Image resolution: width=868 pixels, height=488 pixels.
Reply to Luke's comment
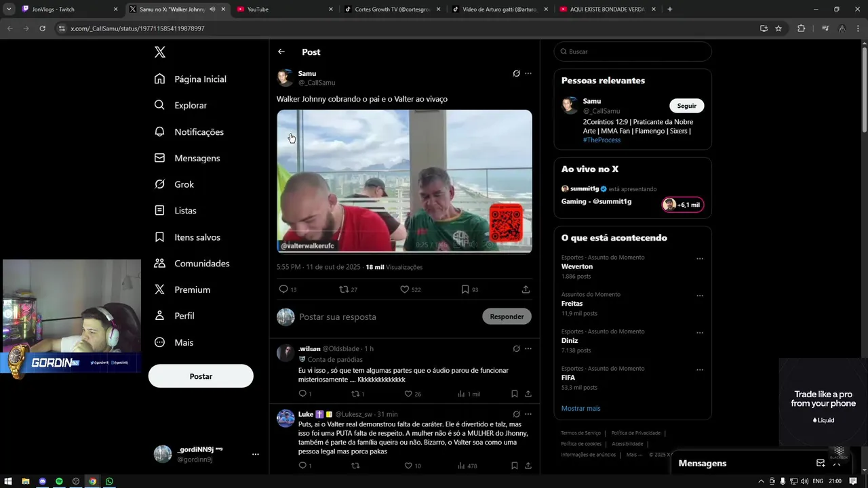[x=302, y=466]
